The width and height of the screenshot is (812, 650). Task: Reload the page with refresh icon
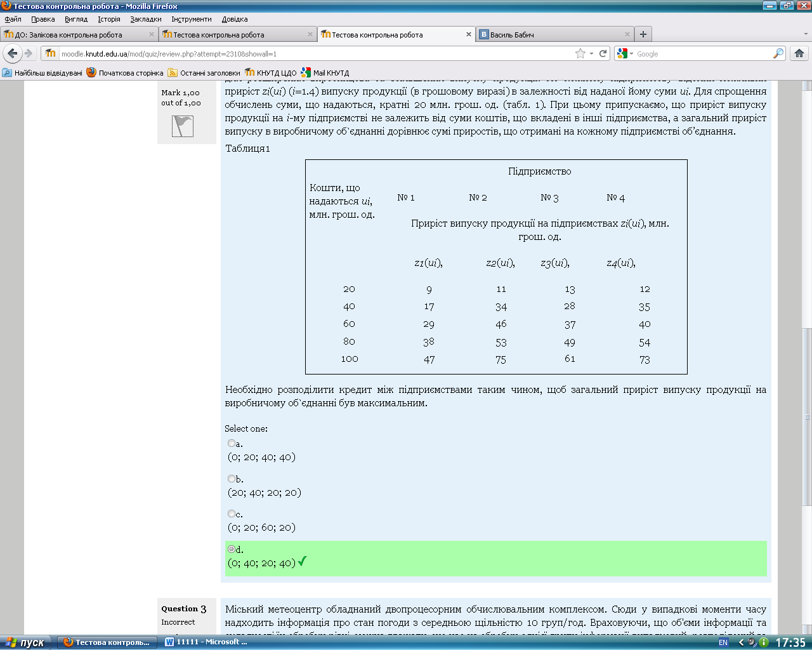tap(603, 53)
